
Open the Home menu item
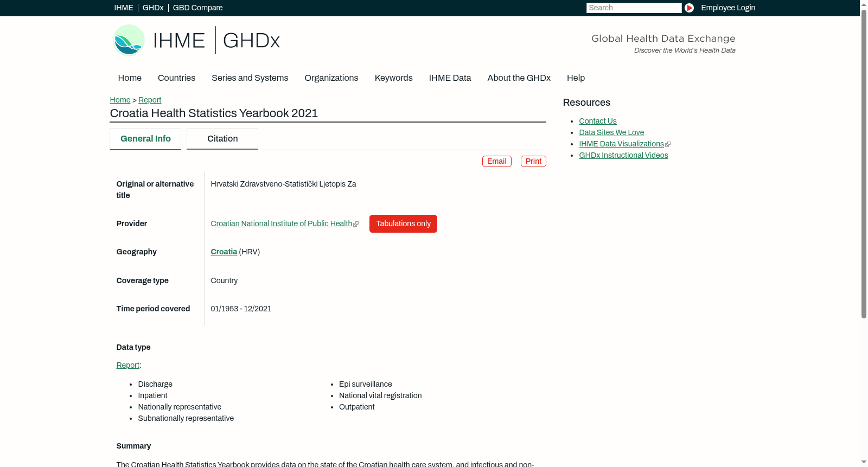pos(130,78)
